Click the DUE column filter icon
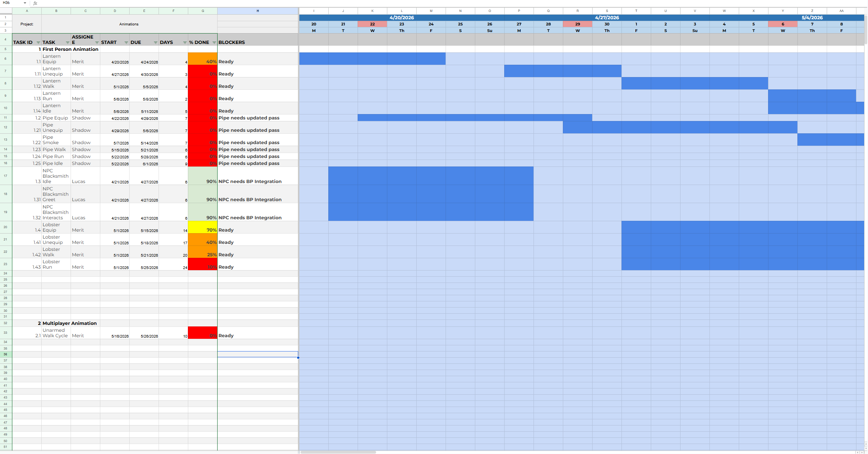Viewport: 868px width, 454px height. point(155,43)
